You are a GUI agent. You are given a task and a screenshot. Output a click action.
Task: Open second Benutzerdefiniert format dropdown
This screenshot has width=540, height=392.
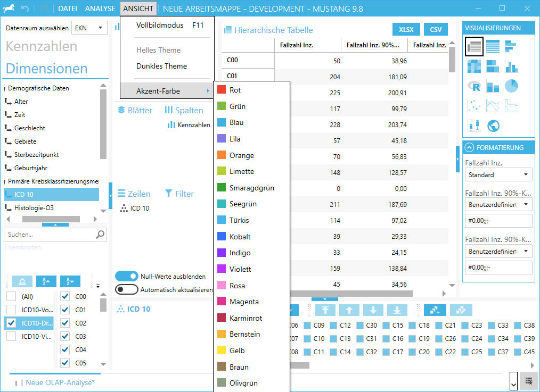tap(498, 252)
